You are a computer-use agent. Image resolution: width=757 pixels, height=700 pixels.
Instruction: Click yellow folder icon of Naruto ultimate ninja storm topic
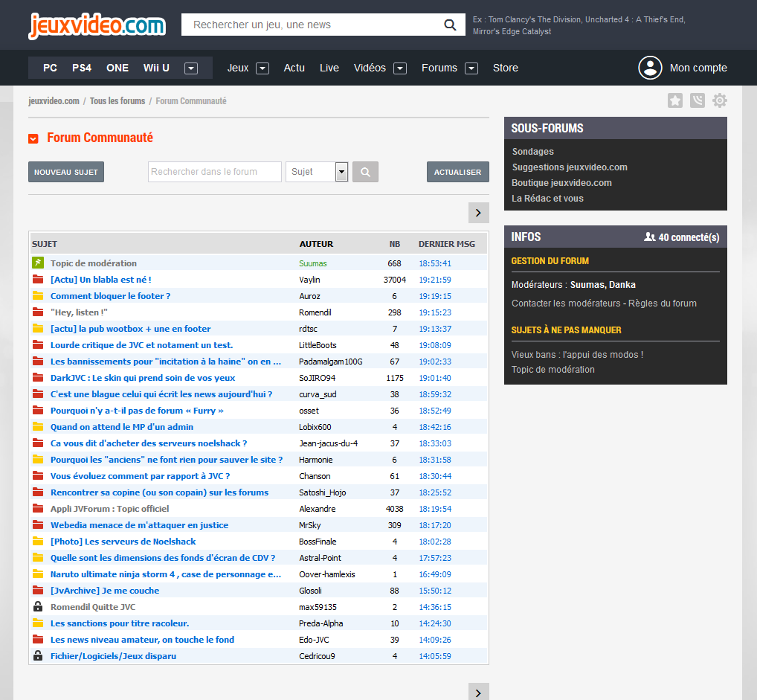coord(38,574)
